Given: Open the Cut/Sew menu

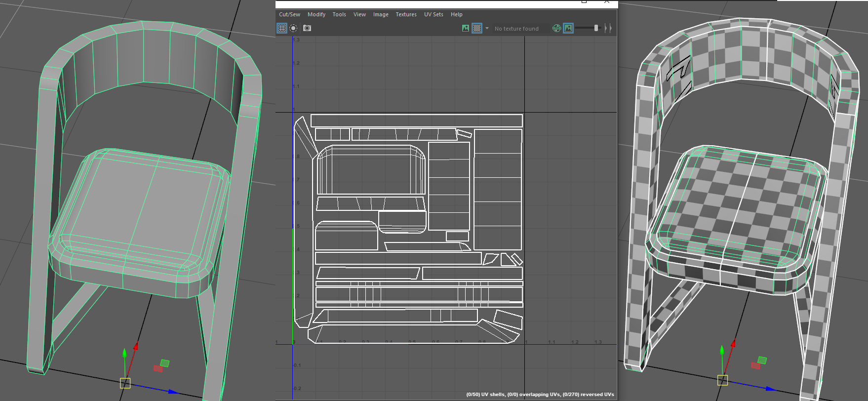Looking at the screenshot, I should point(289,14).
